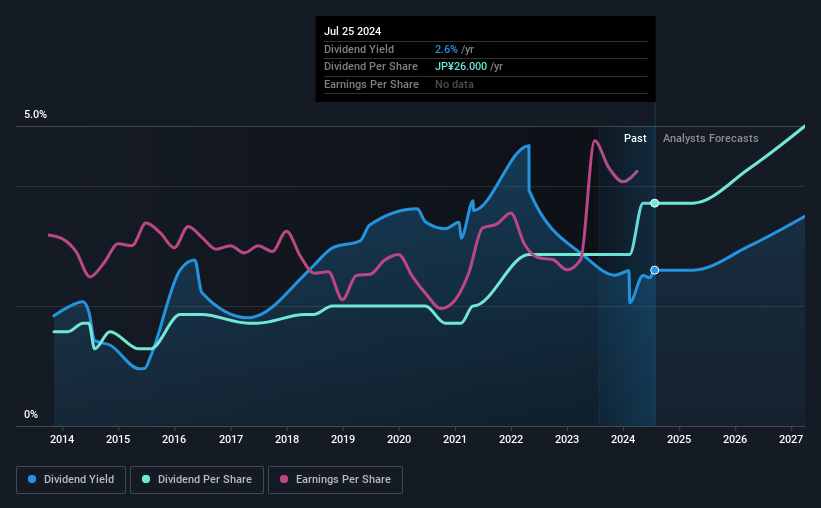The height and width of the screenshot is (508, 821).
Task: Toggle the Dividend Per Share legend button
Action: click(197, 480)
